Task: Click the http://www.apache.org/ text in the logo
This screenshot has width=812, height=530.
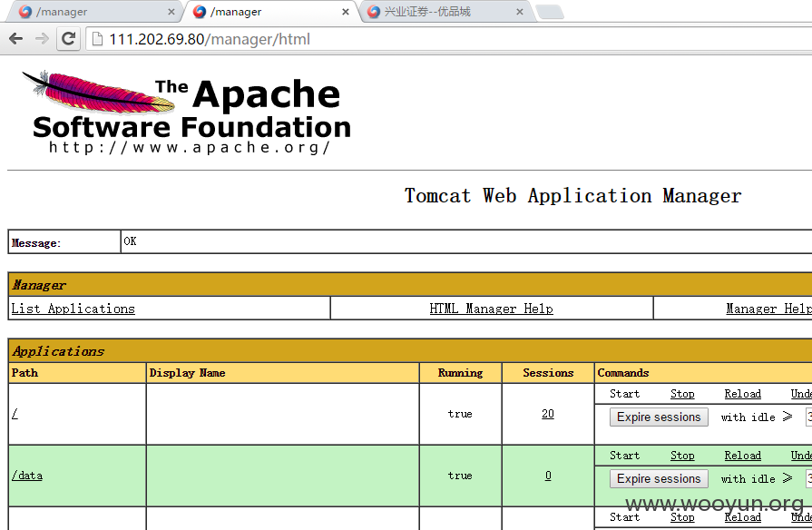Action: (190, 148)
